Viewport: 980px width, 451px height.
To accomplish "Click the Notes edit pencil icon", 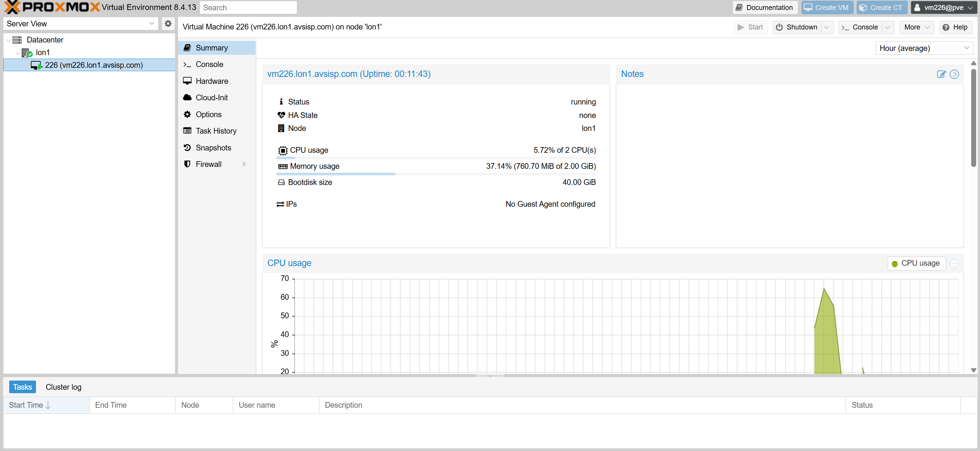I will 941,74.
